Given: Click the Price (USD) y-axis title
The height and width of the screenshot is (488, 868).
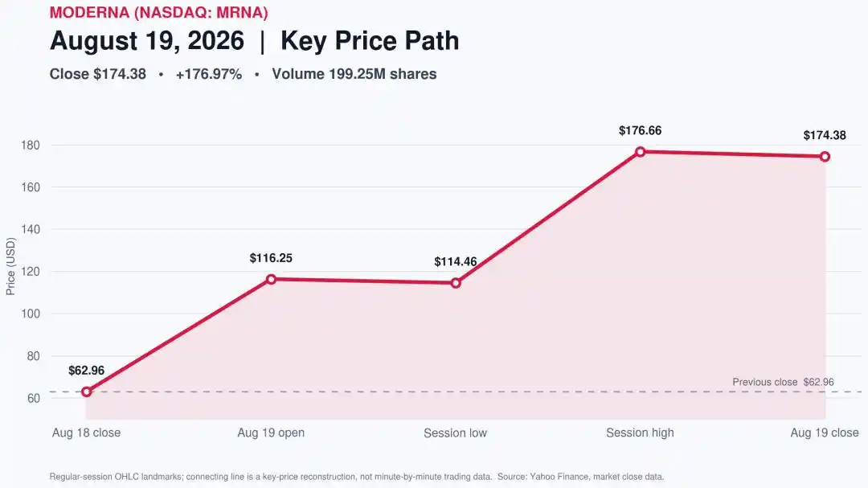Looking at the screenshot, I should pyautogui.click(x=10, y=266).
